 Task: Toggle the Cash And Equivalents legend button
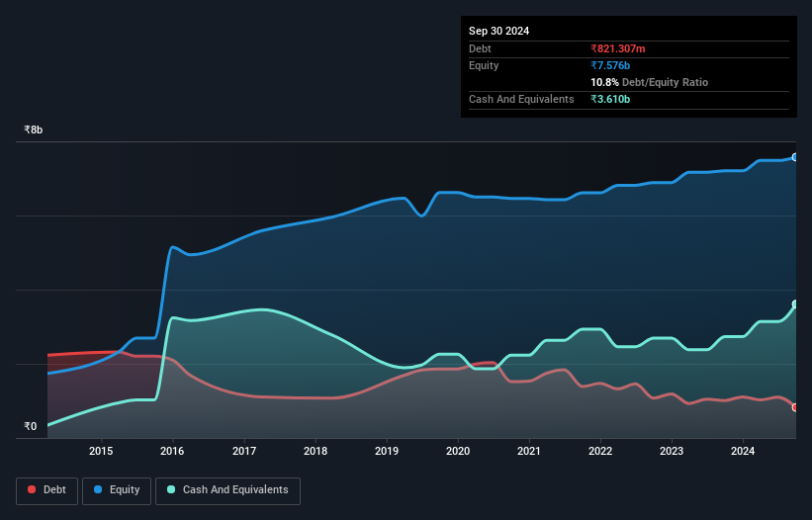227,490
